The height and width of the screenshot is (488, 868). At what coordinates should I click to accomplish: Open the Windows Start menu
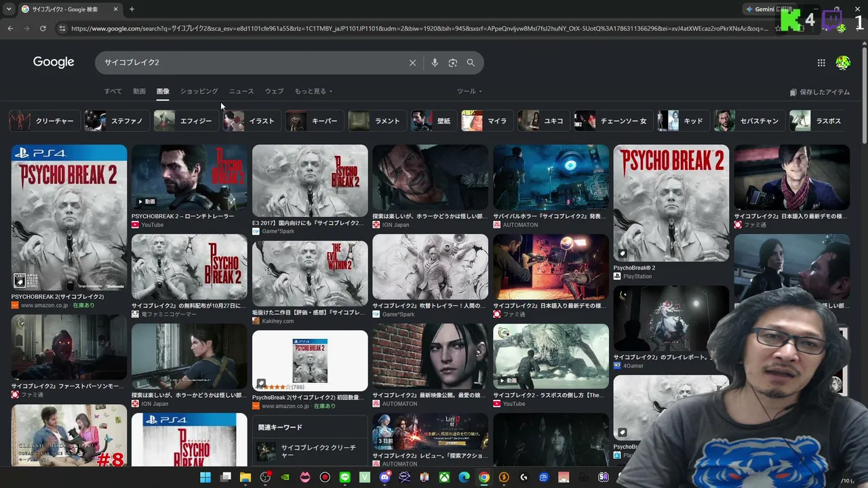click(x=205, y=477)
